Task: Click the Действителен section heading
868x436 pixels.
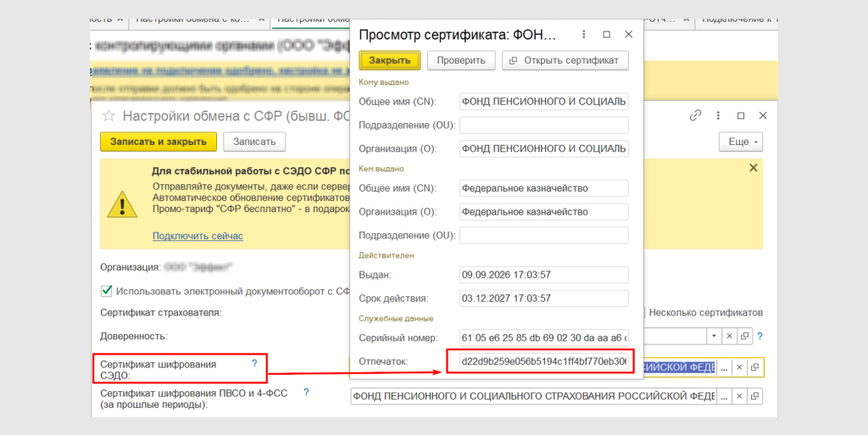Action: [387, 255]
